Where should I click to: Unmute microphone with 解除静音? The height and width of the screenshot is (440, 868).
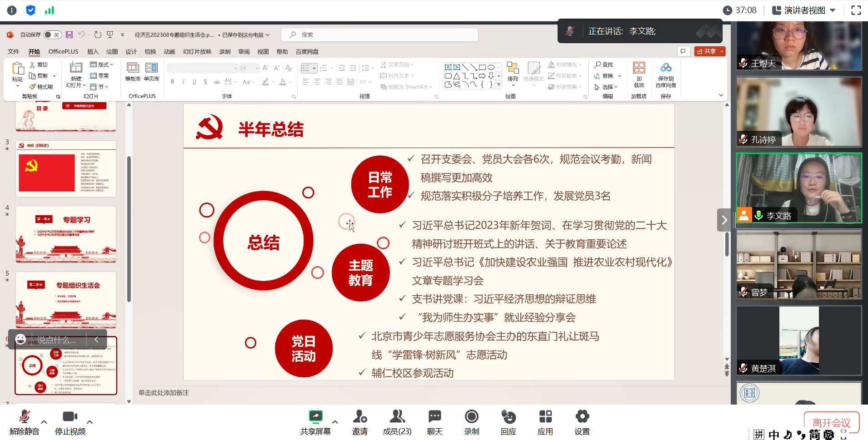[x=25, y=416]
